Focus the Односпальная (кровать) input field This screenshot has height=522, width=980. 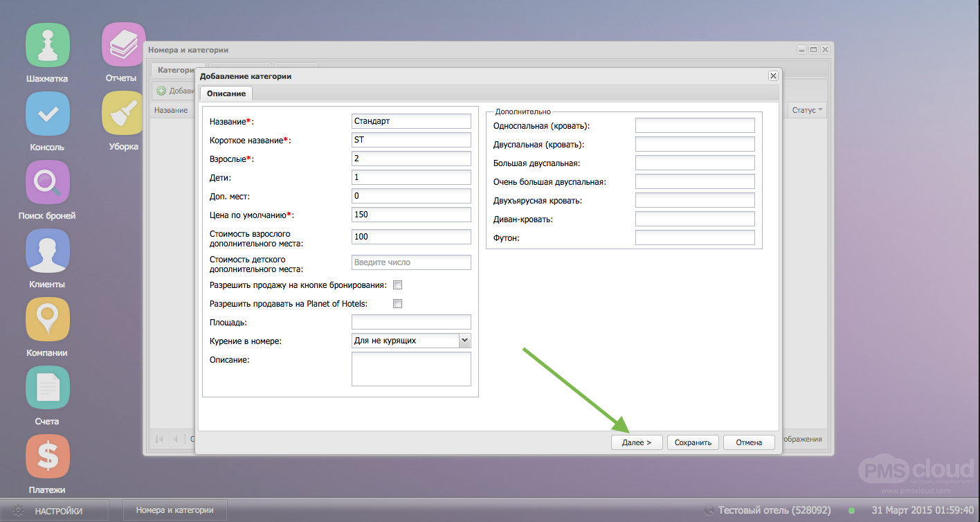click(694, 125)
